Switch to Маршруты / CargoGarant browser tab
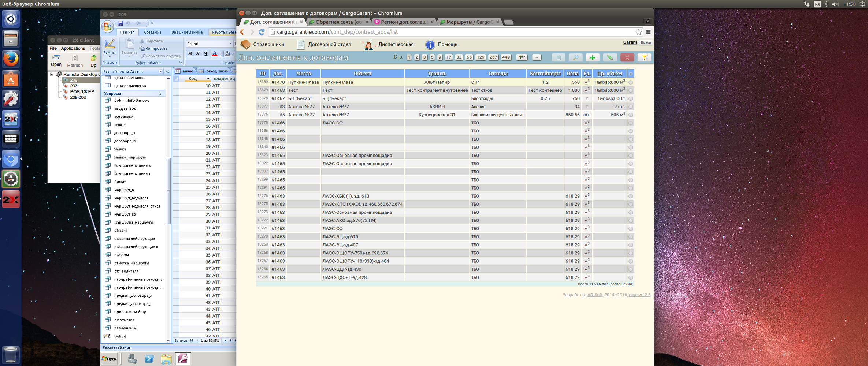Image resolution: width=868 pixels, height=366 pixels. pos(470,22)
